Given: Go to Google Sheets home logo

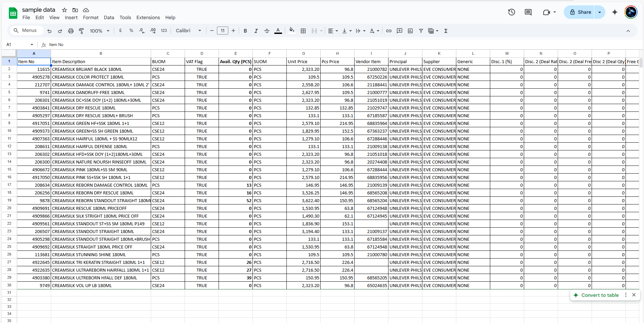Looking at the screenshot, I should point(13,13).
